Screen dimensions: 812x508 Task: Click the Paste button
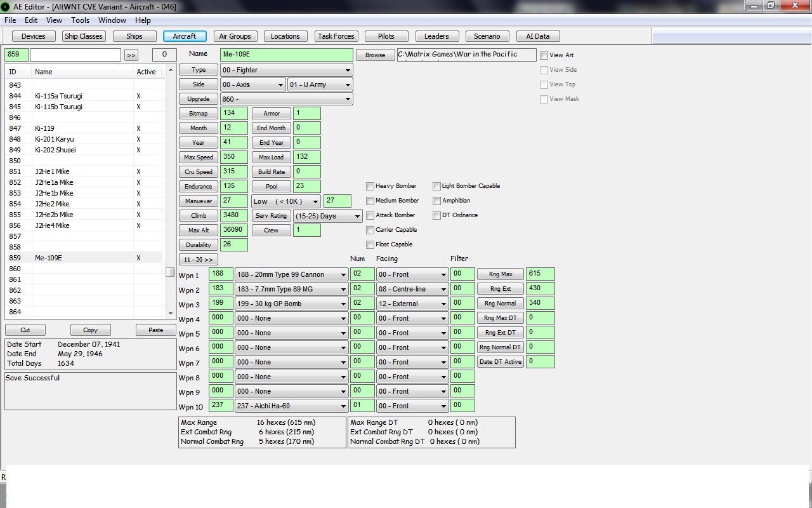[x=156, y=330]
